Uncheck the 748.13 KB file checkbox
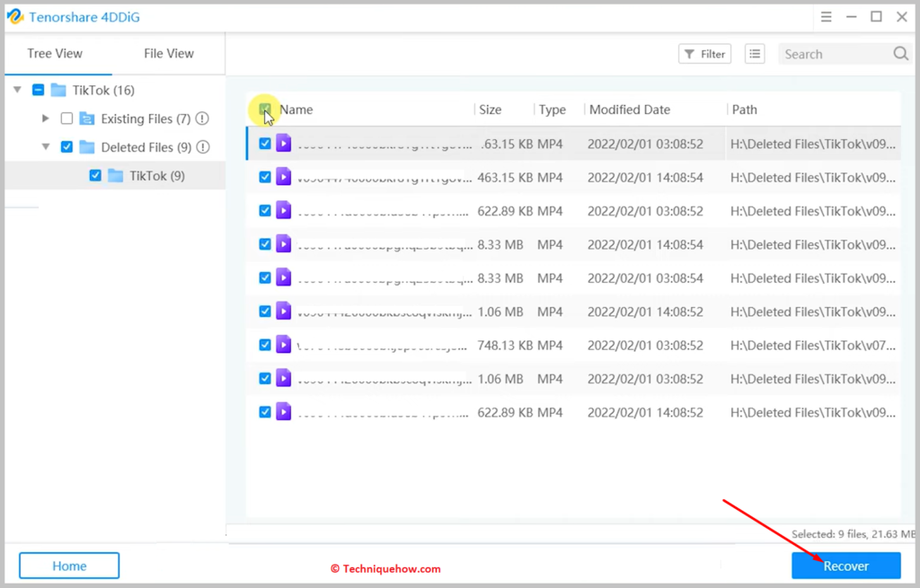920x588 pixels. pyautogui.click(x=265, y=345)
